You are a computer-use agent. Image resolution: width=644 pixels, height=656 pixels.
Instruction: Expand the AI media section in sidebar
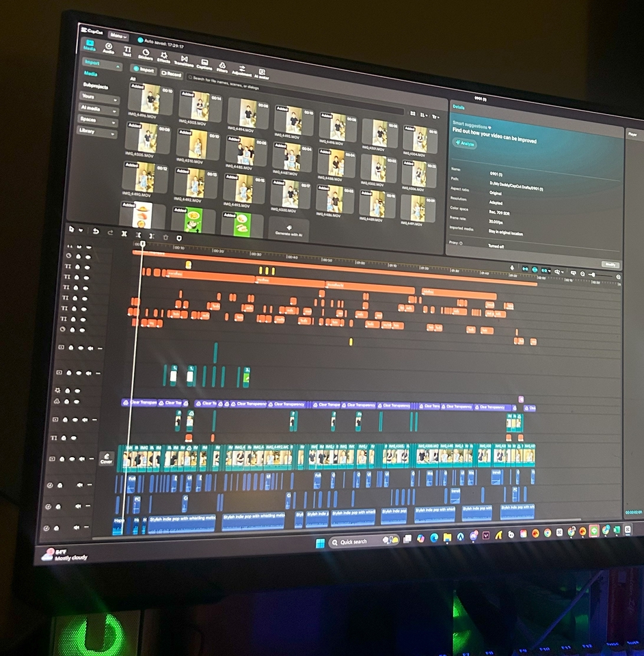[99, 109]
